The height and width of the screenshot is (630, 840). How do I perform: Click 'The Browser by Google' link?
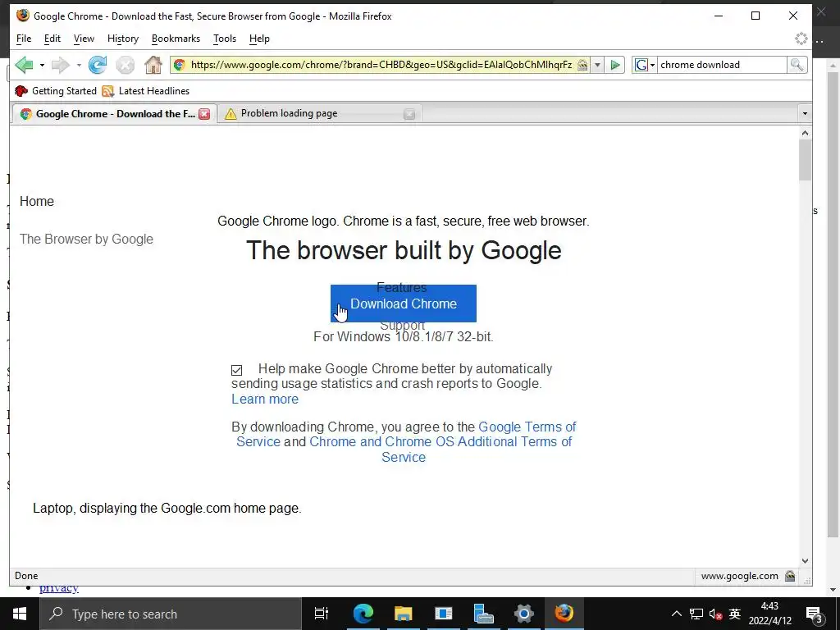coord(86,239)
